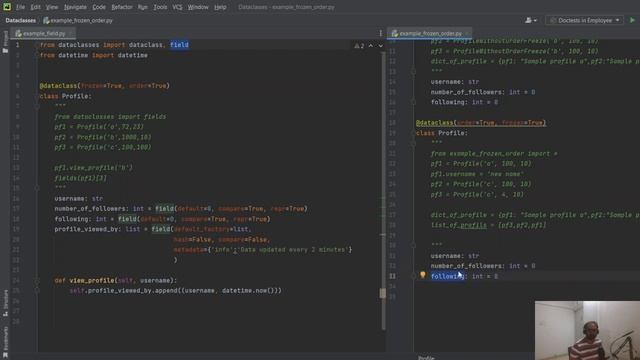Click the left editor vertical scrollbar
640x360 pixels.
(383, 190)
